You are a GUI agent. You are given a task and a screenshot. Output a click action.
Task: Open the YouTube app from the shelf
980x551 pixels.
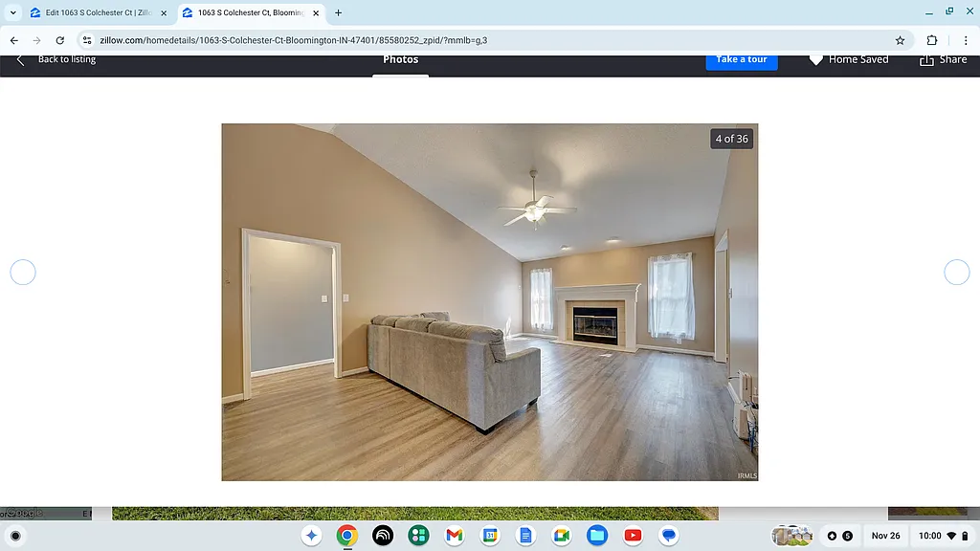pos(633,536)
